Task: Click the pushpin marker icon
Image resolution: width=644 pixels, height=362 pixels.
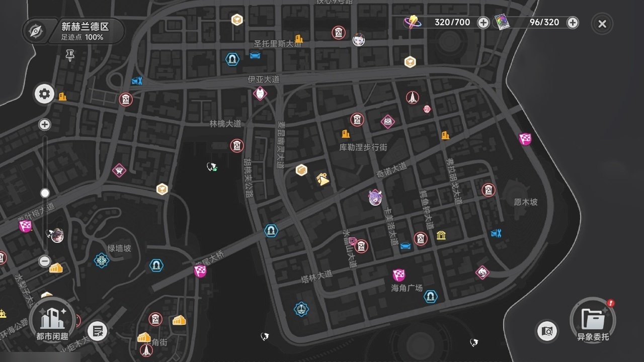Action: click(x=70, y=55)
